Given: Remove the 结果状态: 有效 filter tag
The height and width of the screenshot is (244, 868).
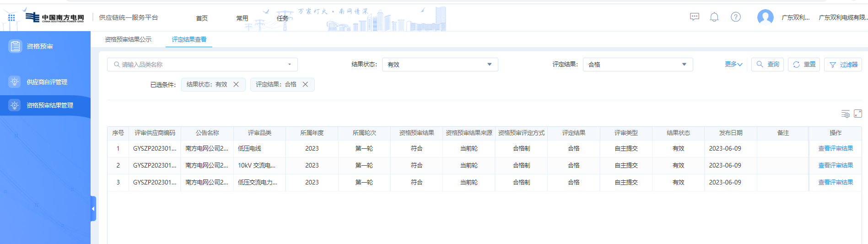Looking at the screenshot, I should [236, 85].
